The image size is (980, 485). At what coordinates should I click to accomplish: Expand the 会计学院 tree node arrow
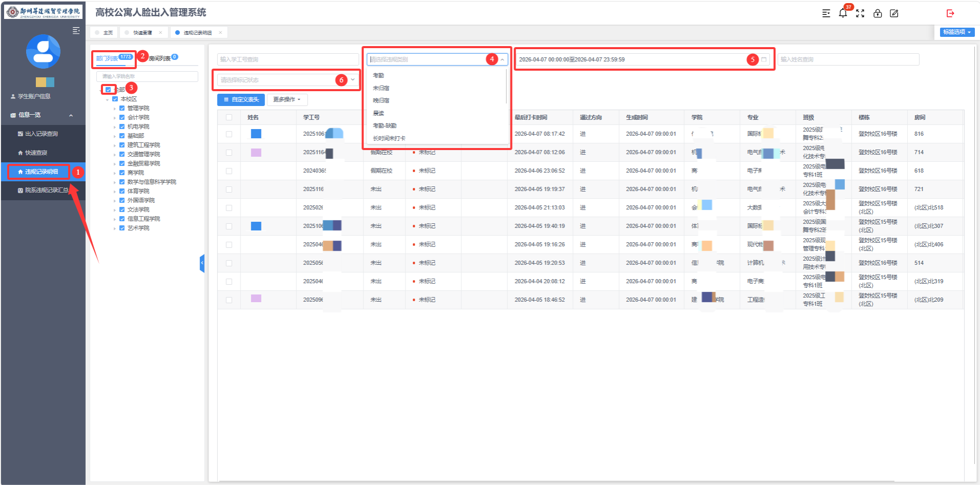coord(114,118)
